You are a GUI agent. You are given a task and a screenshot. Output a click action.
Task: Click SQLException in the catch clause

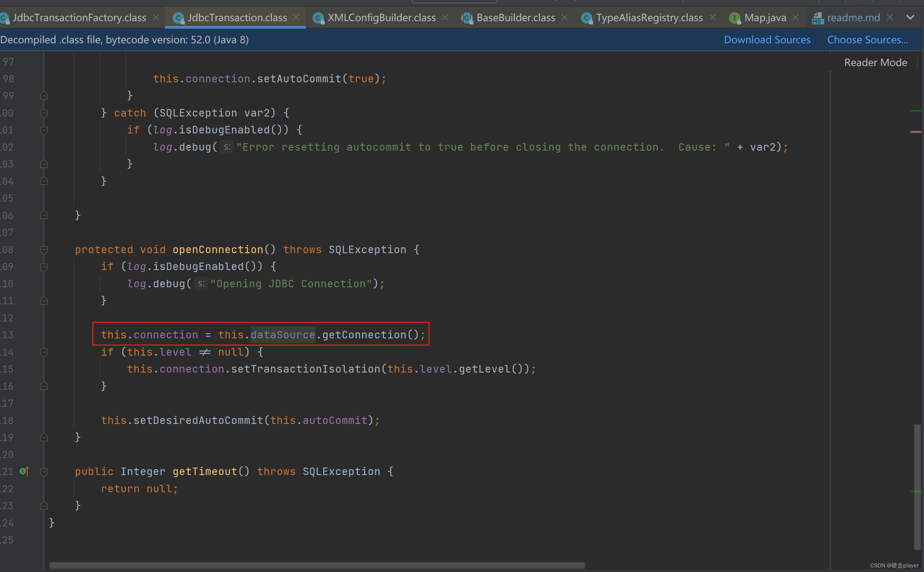tap(198, 113)
